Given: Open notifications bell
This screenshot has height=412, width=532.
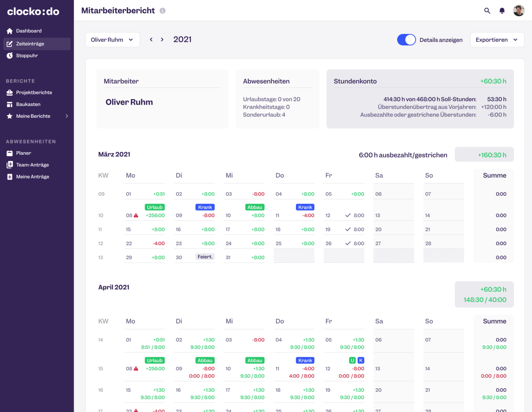Looking at the screenshot, I should 502,11.
